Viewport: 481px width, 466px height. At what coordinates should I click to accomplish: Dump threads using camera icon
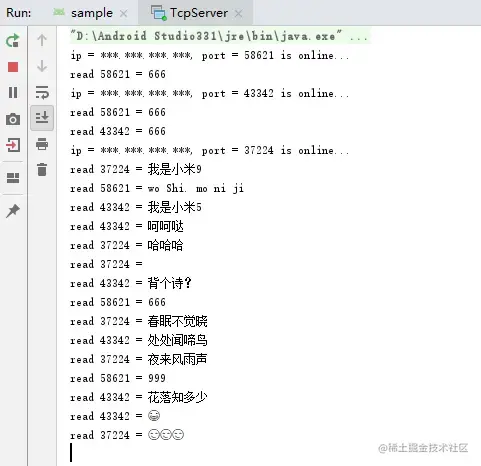(x=13, y=119)
